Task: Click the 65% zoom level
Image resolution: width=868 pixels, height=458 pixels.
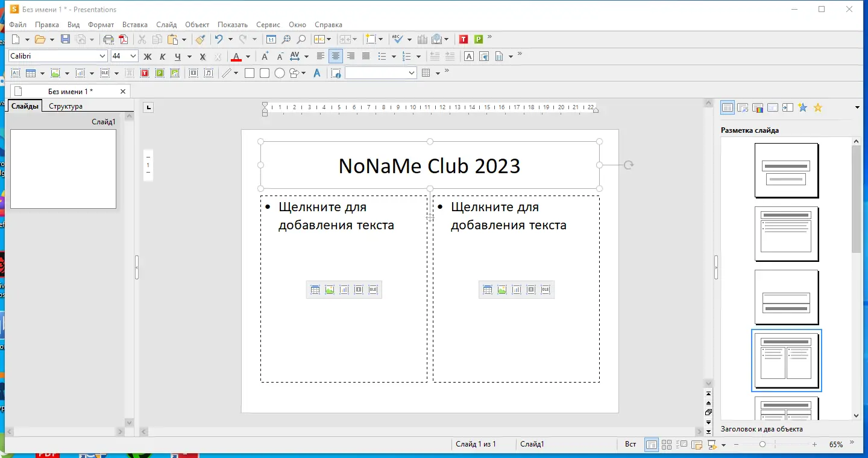Action: (836, 445)
